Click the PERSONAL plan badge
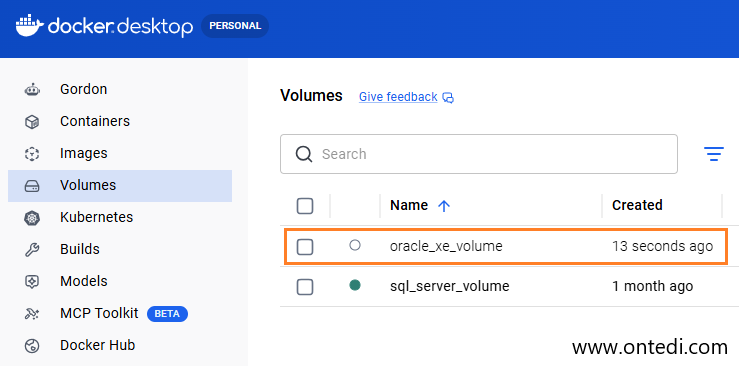 point(235,26)
